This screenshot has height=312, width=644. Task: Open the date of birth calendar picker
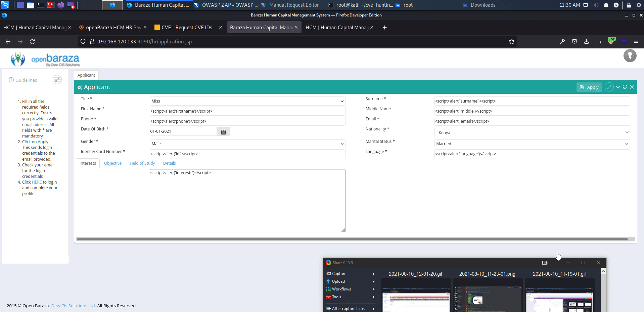click(x=223, y=132)
